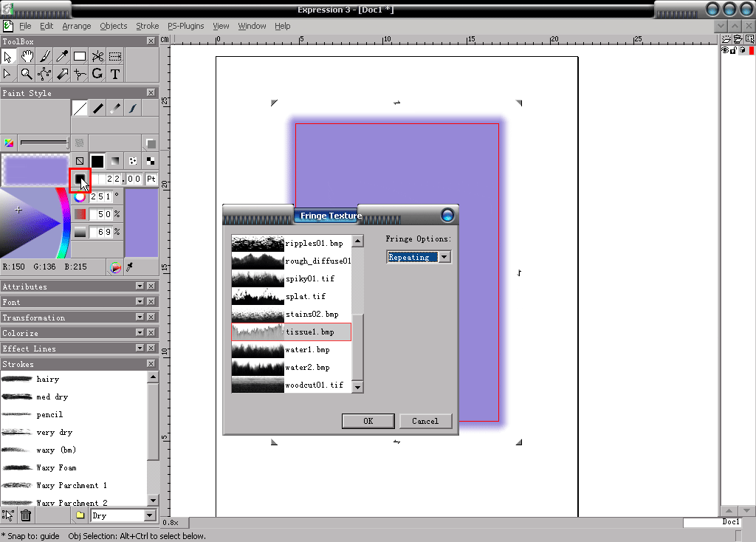
Task: Select the solid black fill icon
Action: pos(97,161)
